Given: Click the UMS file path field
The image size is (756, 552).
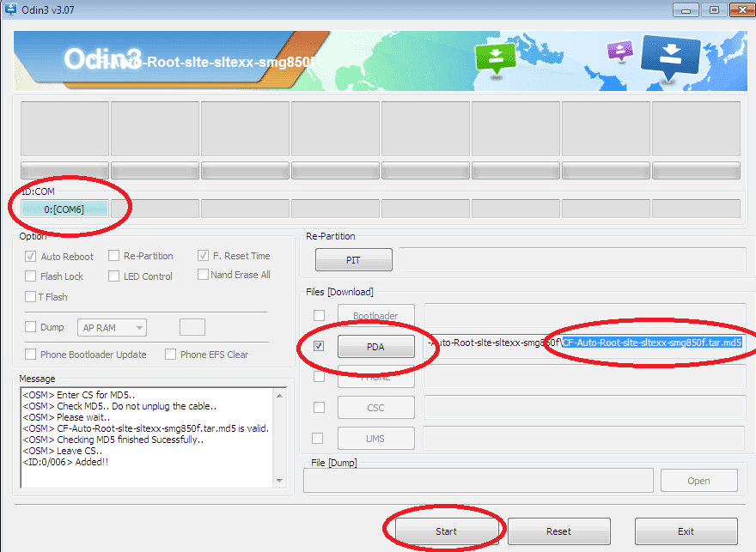Looking at the screenshot, I should pyautogui.click(x=584, y=439).
